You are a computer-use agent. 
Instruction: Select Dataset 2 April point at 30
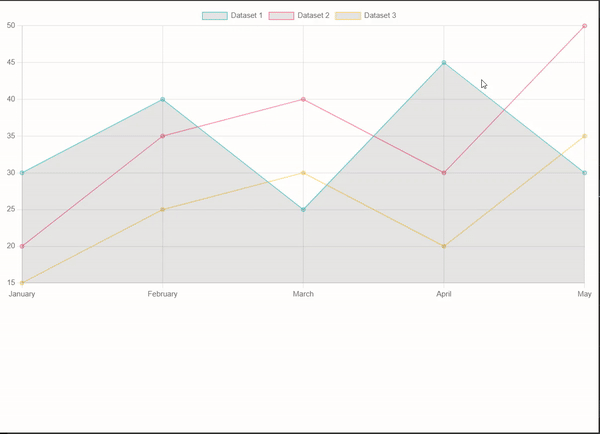coord(444,173)
